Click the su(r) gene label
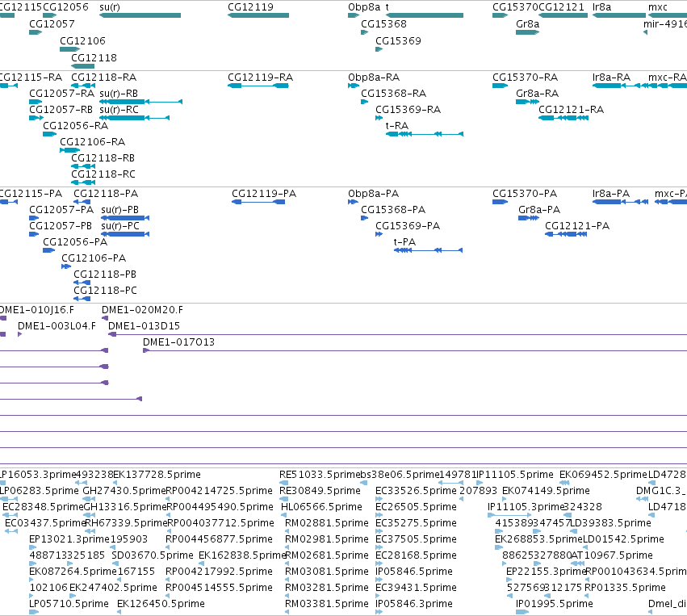Image resolution: width=687 pixels, height=616 pixels. 110,7
